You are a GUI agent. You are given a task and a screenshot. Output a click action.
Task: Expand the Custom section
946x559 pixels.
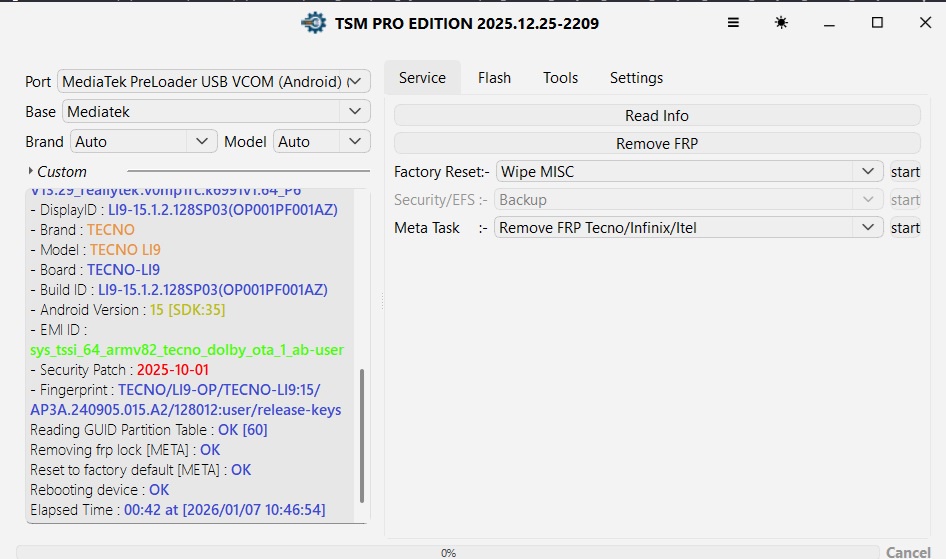[57, 172]
